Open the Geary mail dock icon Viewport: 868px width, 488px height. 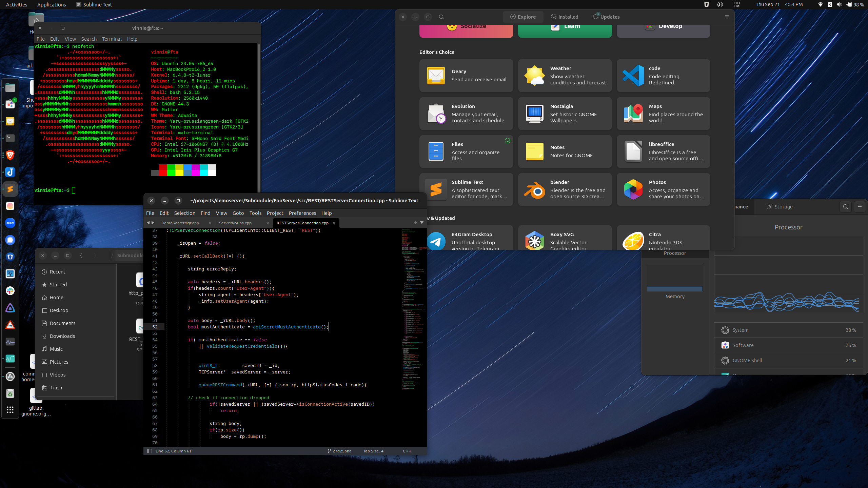click(x=10, y=121)
